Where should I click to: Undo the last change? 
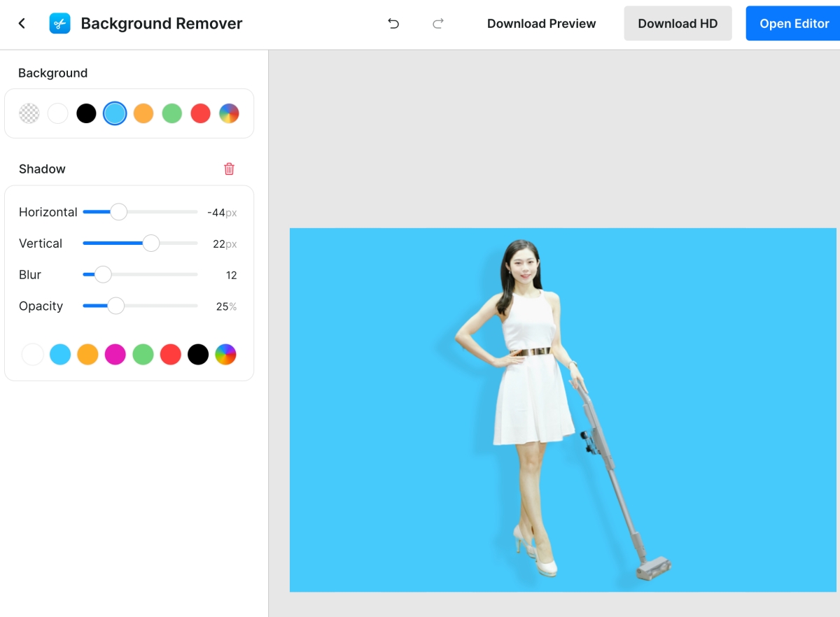pos(393,24)
